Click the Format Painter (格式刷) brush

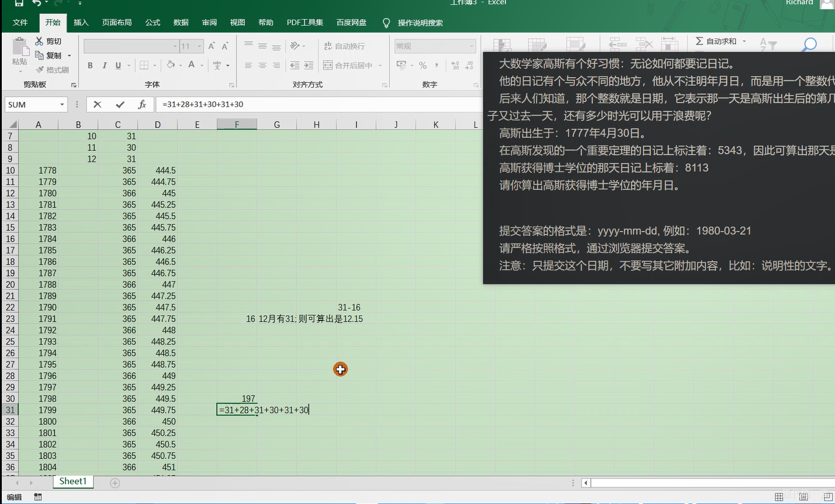(40, 70)
